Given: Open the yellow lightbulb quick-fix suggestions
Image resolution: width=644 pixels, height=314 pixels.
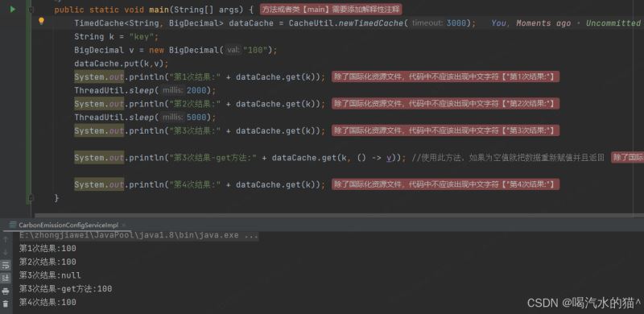Looking at the screenshot, I should 41,21.
